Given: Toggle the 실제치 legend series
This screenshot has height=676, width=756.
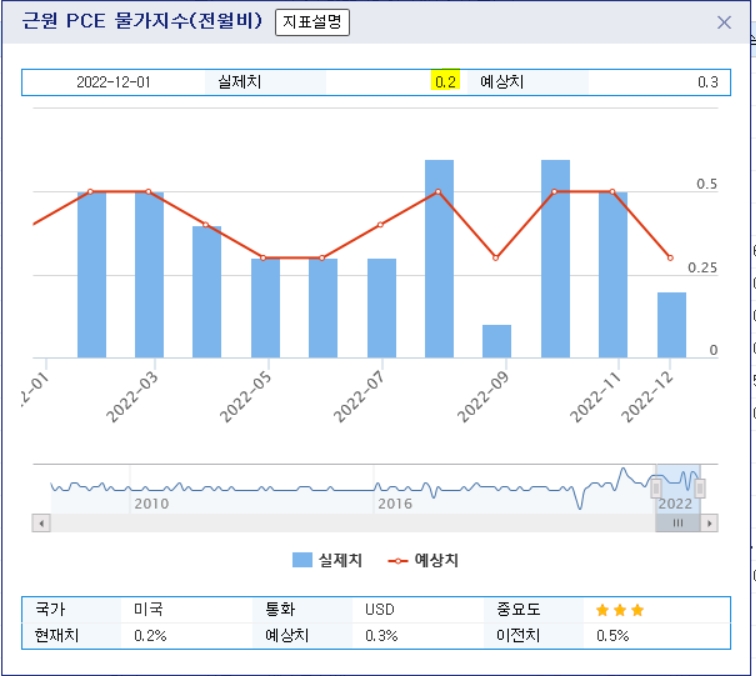Looking at the screenshot, I should point(327,560).
